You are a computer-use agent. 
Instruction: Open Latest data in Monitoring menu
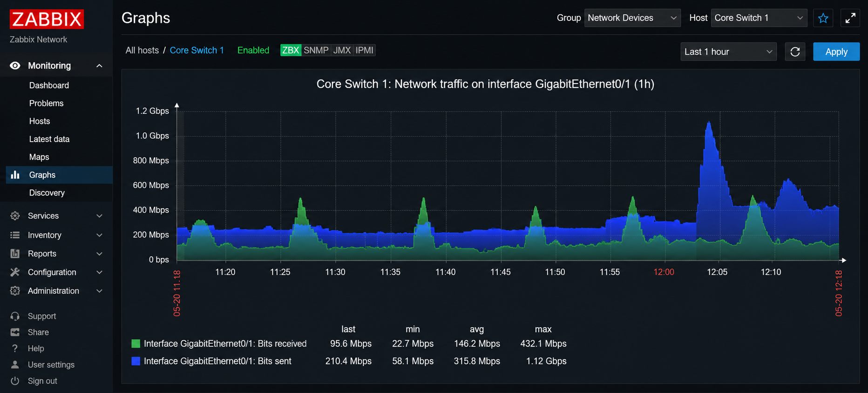(49, 139)
